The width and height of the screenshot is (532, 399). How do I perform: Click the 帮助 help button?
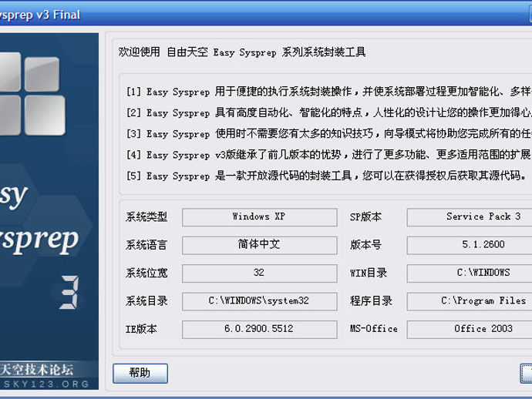(x=140, y=374)
